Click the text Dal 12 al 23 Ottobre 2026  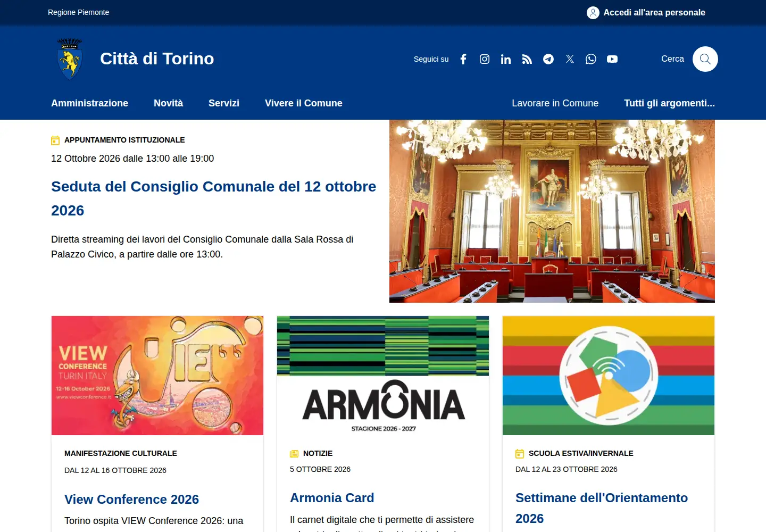pos(567,469)
